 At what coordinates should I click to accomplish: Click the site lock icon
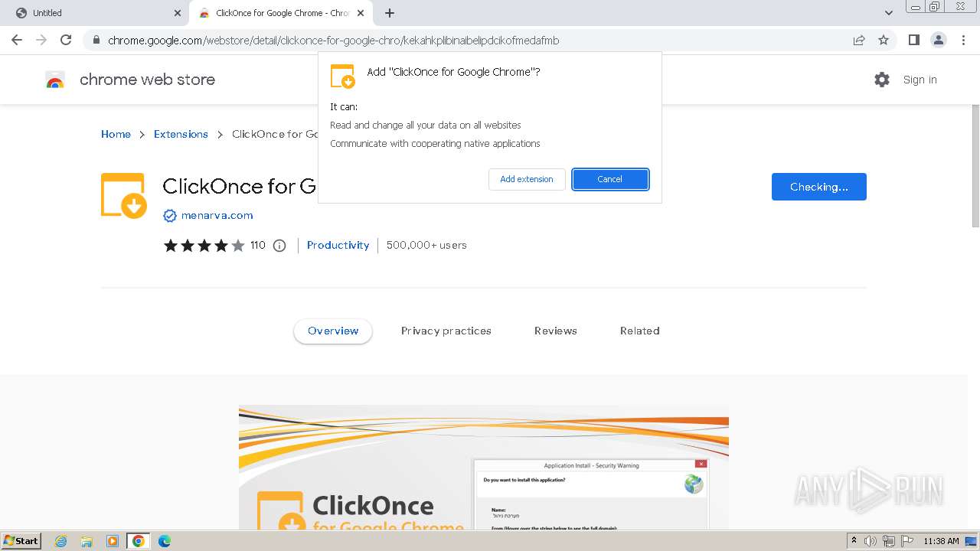pyautogui.click(x=95, y=40)
